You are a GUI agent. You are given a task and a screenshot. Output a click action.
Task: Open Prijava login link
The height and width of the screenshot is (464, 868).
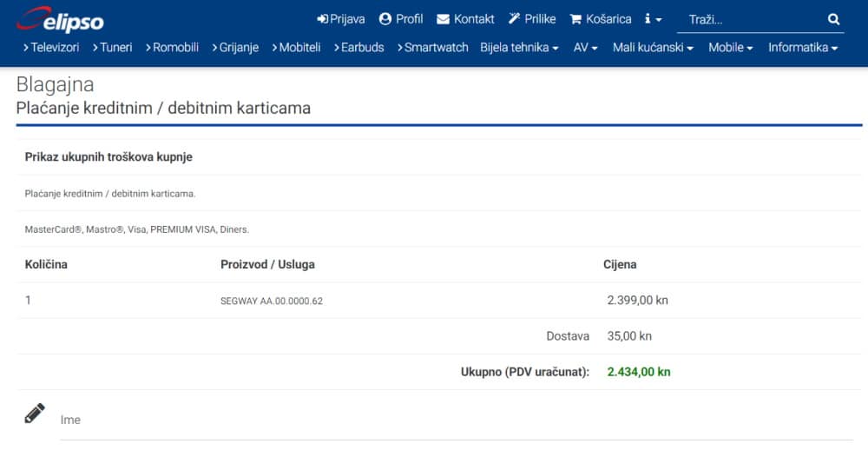341,19
